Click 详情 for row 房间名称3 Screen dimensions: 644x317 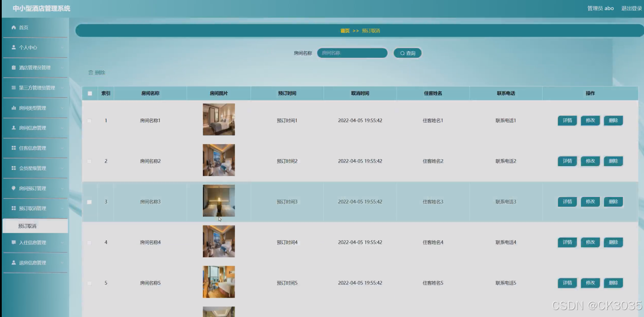[567, 202]
